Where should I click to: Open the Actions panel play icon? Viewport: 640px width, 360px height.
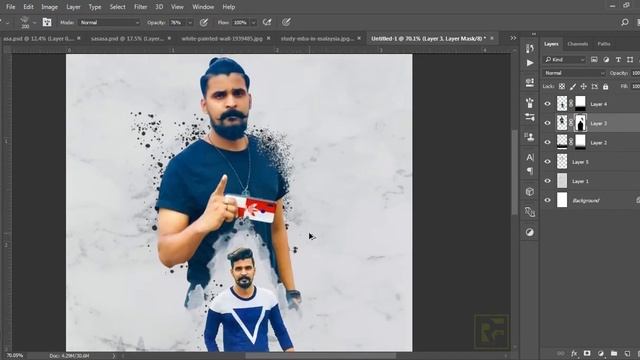coord(530,63)
